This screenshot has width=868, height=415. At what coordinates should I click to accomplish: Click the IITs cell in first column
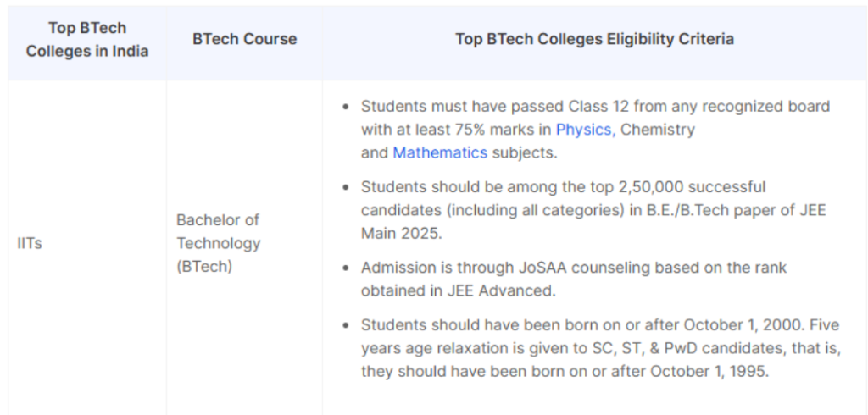pos(30,243)
